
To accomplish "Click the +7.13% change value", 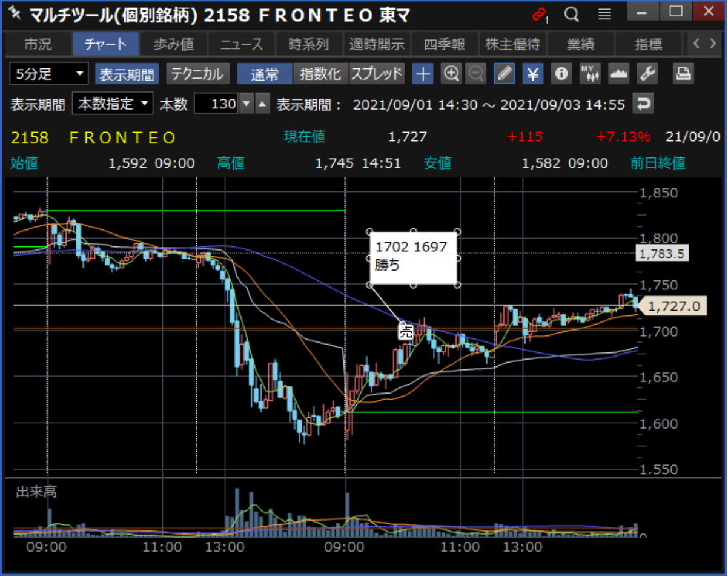I will pyautogui.click(x=623, y=137).
